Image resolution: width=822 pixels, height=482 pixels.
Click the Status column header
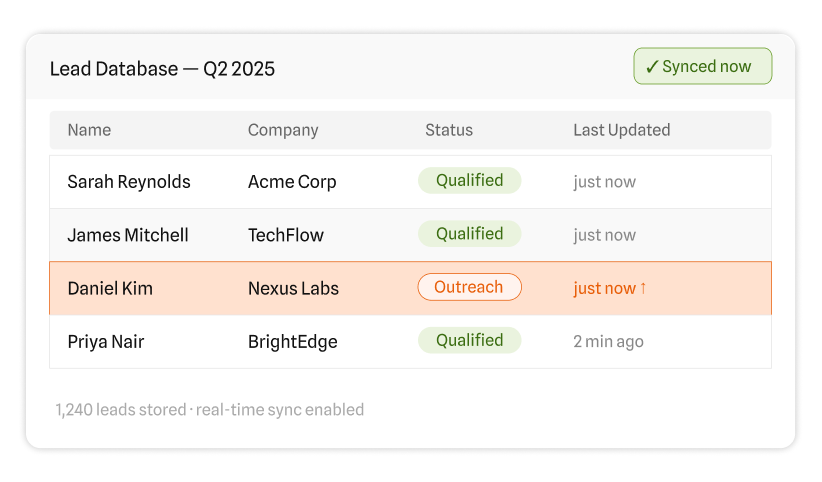click(x=449, y=130)
